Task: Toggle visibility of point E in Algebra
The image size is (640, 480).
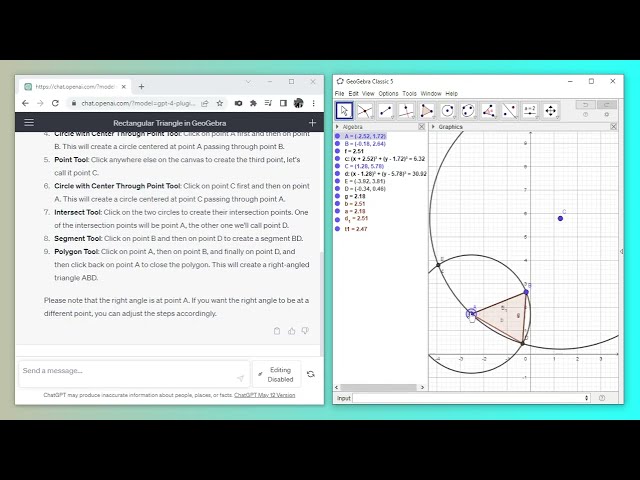Action: [337, 181]
